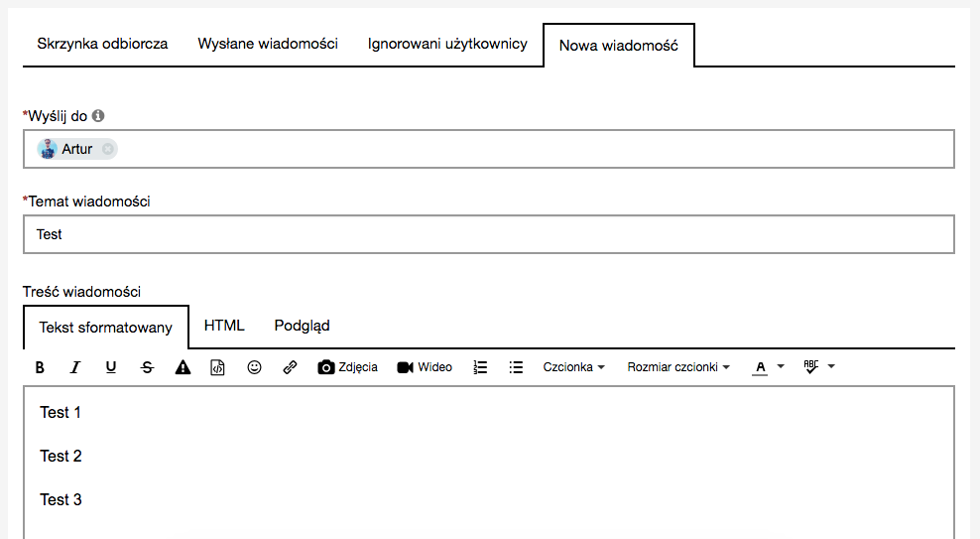Click the line "Test 2" in editor

(61, 457)
